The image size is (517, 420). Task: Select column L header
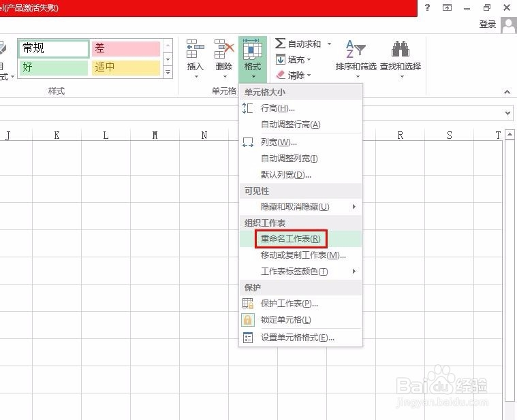106,135
